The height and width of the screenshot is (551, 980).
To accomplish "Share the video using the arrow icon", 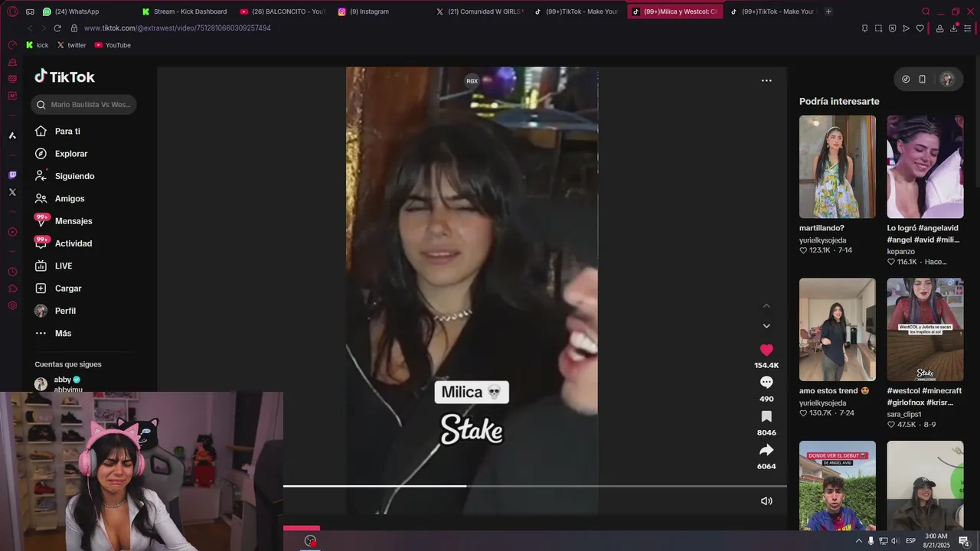I will tap(766, 450).
